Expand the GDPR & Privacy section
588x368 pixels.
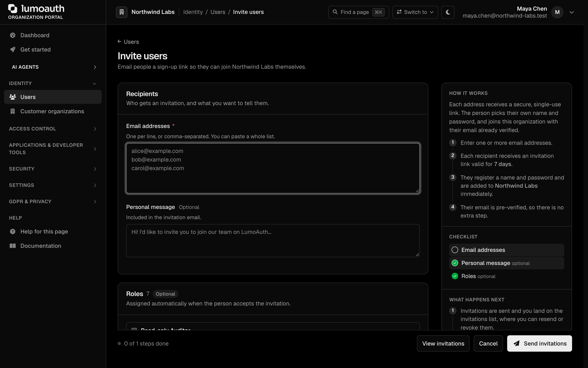coord(53,202)
